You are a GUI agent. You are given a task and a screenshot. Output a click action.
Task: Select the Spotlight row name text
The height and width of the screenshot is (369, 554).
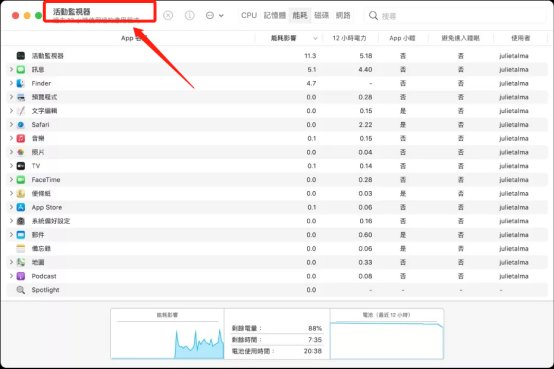46,290
